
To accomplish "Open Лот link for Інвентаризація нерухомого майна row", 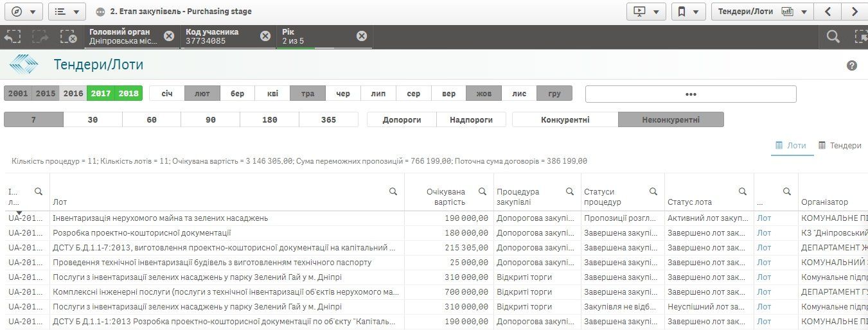I will tap(764, 218).
